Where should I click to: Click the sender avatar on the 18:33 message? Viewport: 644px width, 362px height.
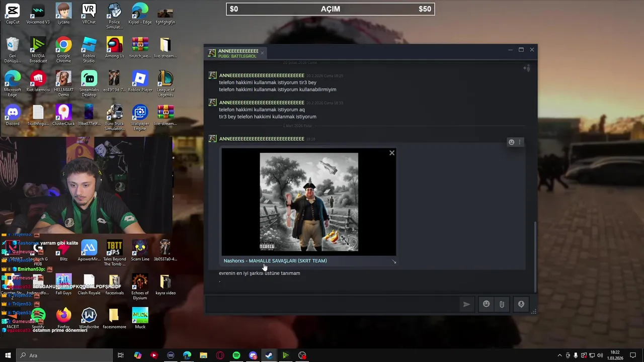click(x=212, y=103)
